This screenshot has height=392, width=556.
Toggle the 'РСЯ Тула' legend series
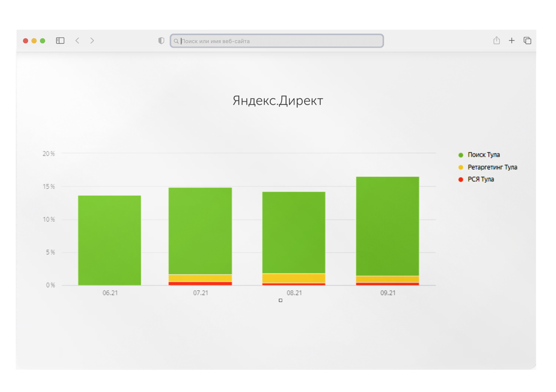coord(480,179)
